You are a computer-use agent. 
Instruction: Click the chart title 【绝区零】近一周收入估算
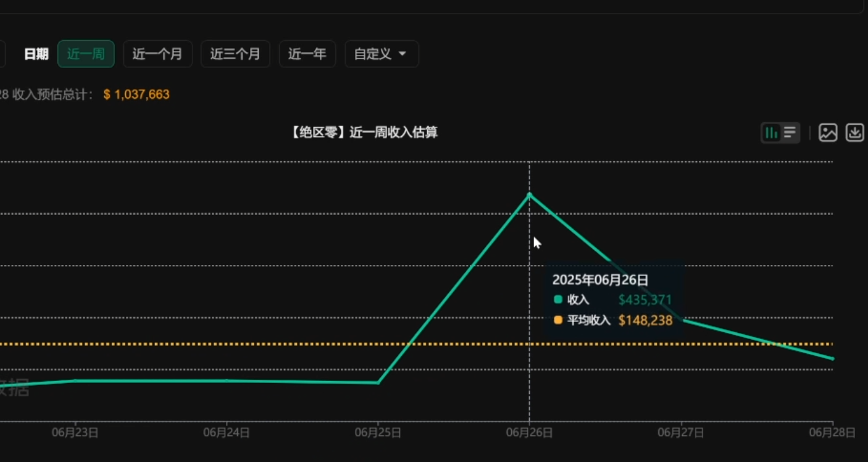364,132
